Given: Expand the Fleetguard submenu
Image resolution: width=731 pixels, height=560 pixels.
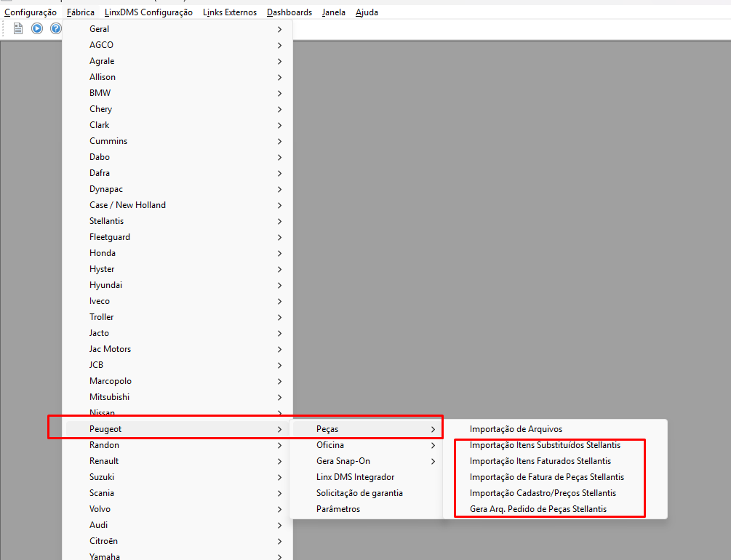Looking at the screenshot, I should (x=177, y=237).
